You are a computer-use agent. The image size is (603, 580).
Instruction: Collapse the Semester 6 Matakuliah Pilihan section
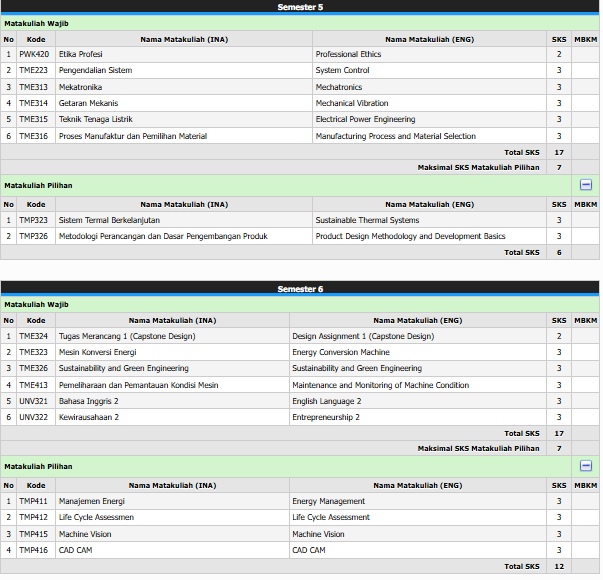(586, 466)
